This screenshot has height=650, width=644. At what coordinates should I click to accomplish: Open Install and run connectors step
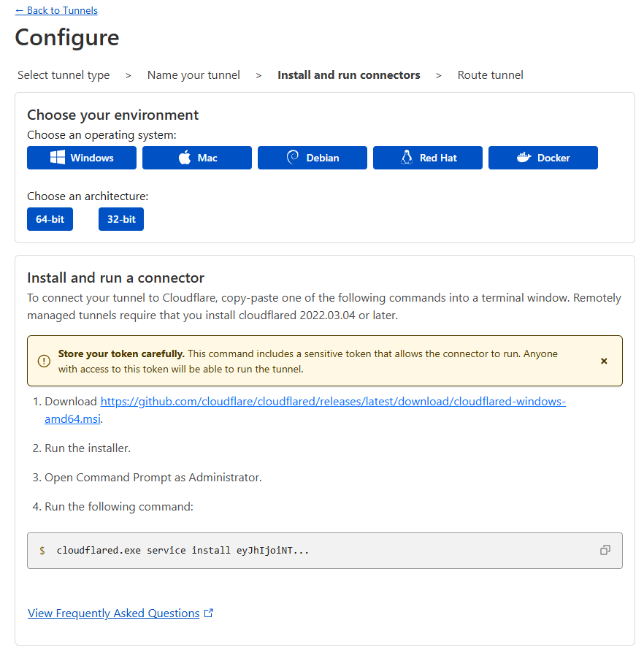(x=348, y=75)
